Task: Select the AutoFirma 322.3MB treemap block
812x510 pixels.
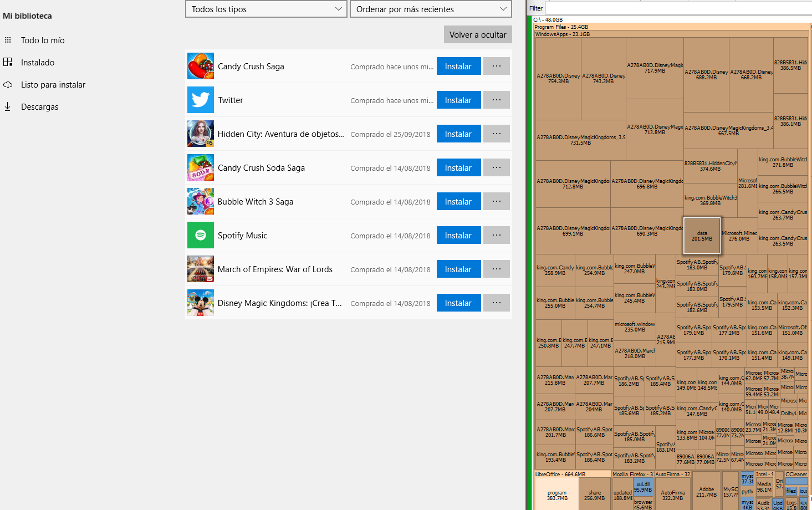Action: click(673, 495)
